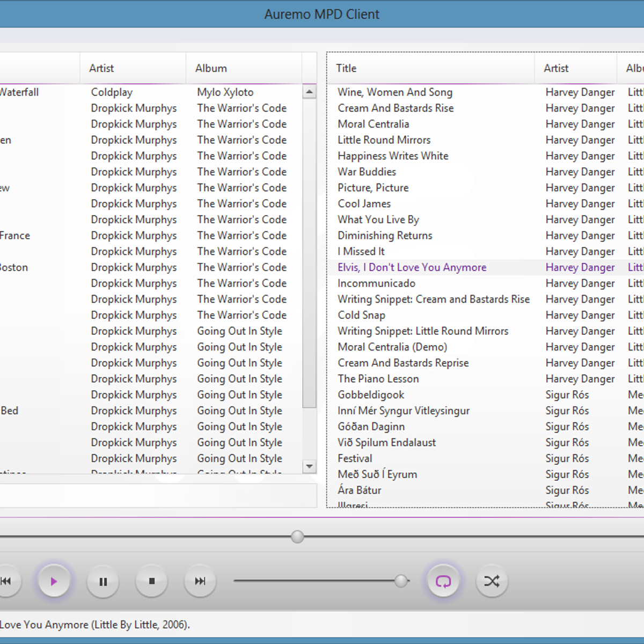The image size is (644, 644).
Task: Click the Stop playback button
Action: pyautogui.click(x=152, y=581)
